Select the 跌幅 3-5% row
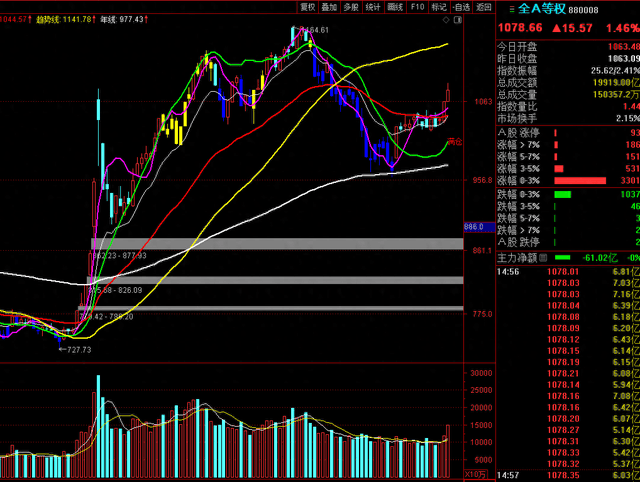The height and width of the screenshot is (482, 640). 568,207
